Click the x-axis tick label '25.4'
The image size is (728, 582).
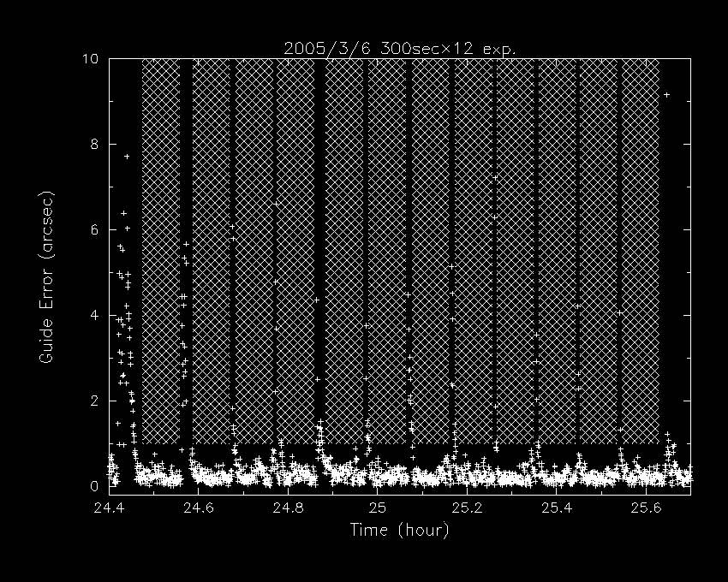pos(557,508)
